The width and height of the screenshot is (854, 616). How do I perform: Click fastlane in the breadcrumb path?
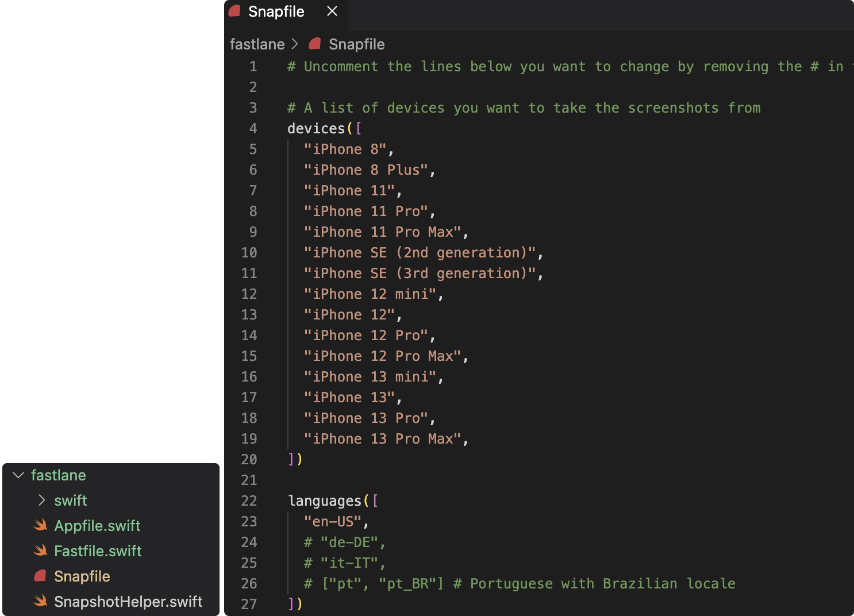(x=257, y=44)
